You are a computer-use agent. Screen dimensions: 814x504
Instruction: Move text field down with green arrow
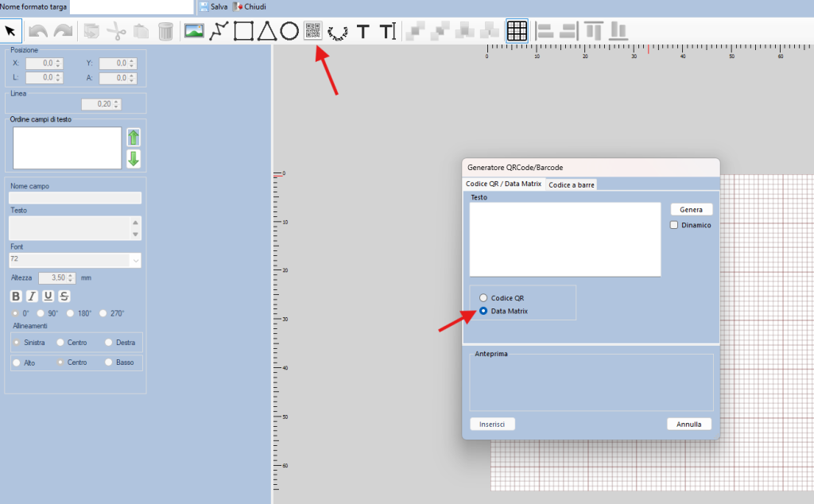(134, 158)
